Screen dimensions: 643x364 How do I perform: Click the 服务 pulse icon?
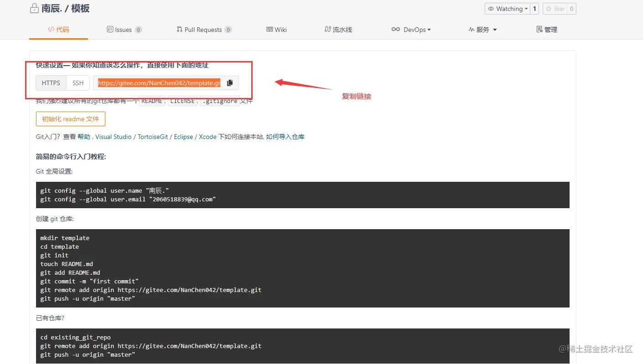pyautogui.click(x=472, y=30)
